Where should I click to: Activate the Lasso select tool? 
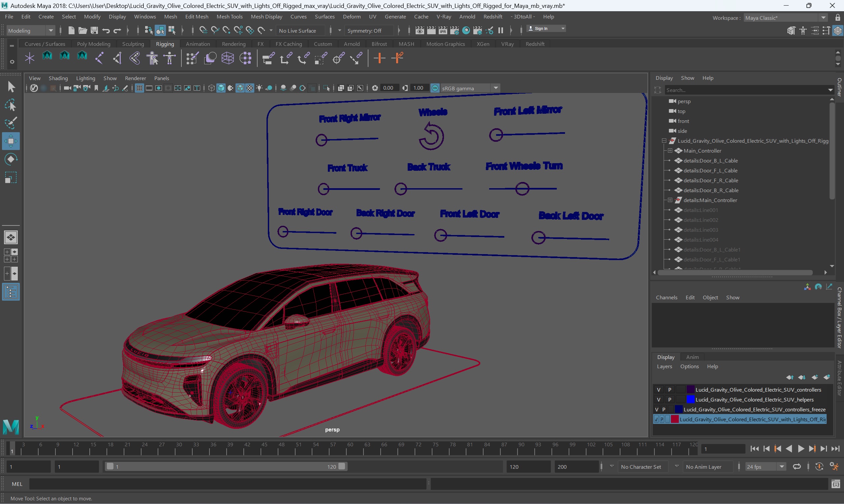coord(11,105)
